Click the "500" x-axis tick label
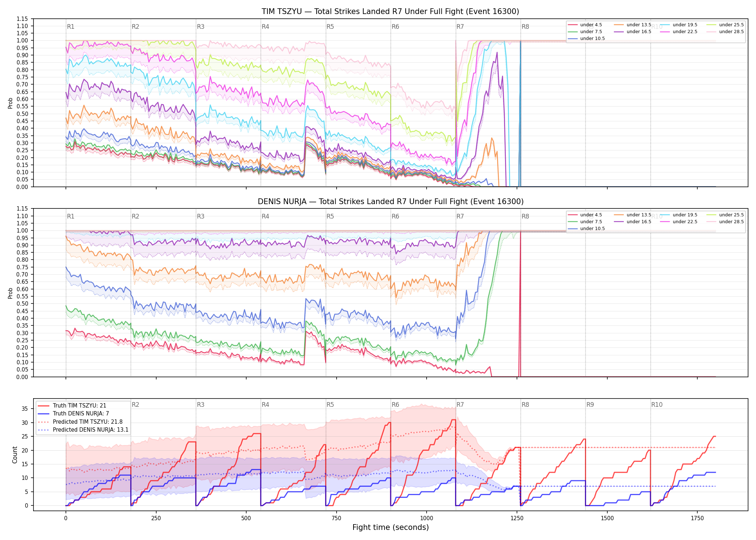 (246, 518)
